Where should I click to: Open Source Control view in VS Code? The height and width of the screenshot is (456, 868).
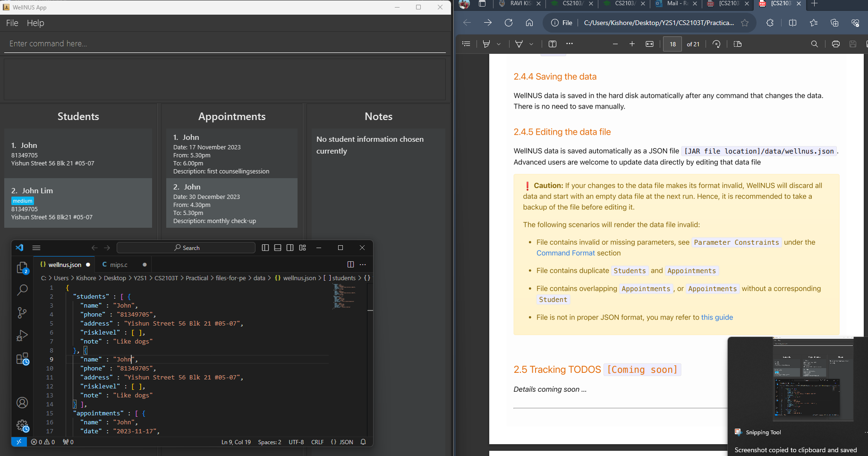coord(22,312)
